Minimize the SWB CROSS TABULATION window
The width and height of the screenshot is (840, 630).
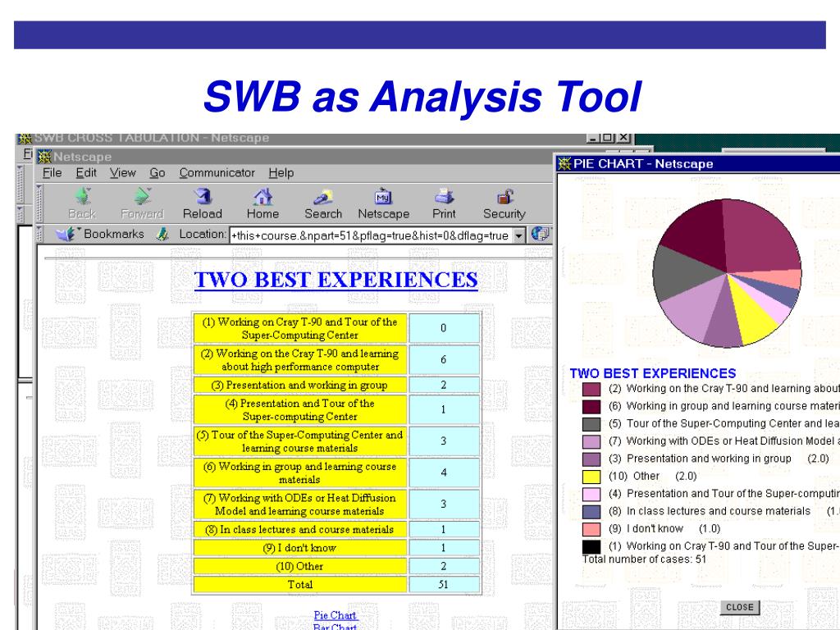pos(594,138)
